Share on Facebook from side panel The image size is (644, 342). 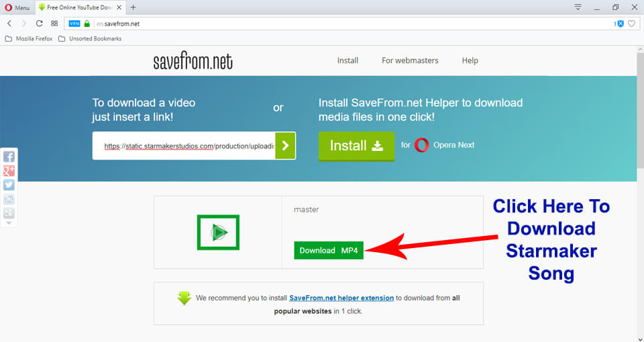(x=9, y=156)
